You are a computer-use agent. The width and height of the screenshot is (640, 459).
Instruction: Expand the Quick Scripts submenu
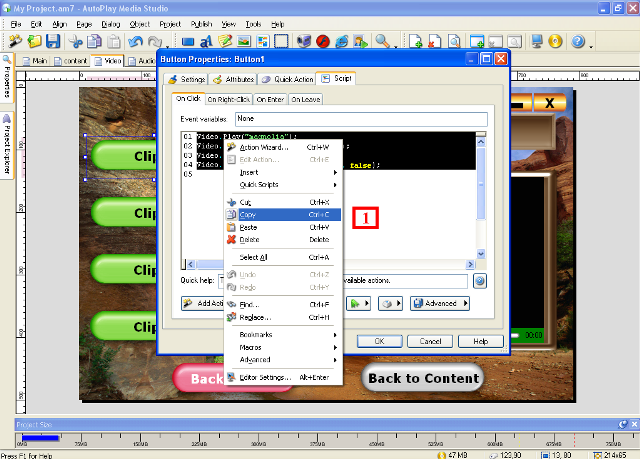click(258, 184)
